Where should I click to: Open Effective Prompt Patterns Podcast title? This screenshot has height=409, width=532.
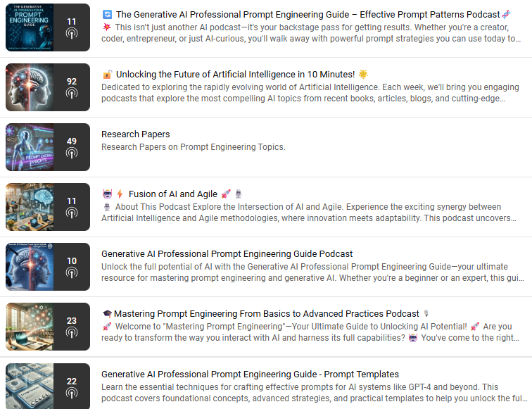tap(308, 15)
